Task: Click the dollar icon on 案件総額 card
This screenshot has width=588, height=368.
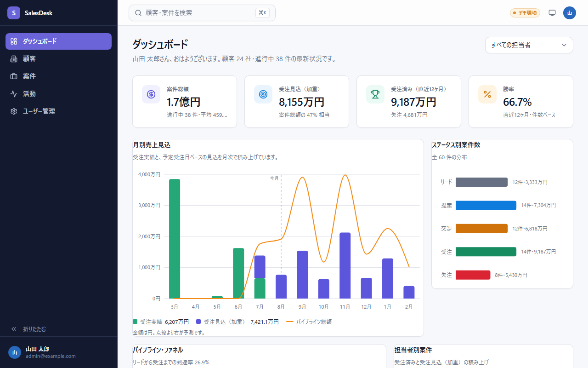Action: pyautogui.click(x=151, y=94)
